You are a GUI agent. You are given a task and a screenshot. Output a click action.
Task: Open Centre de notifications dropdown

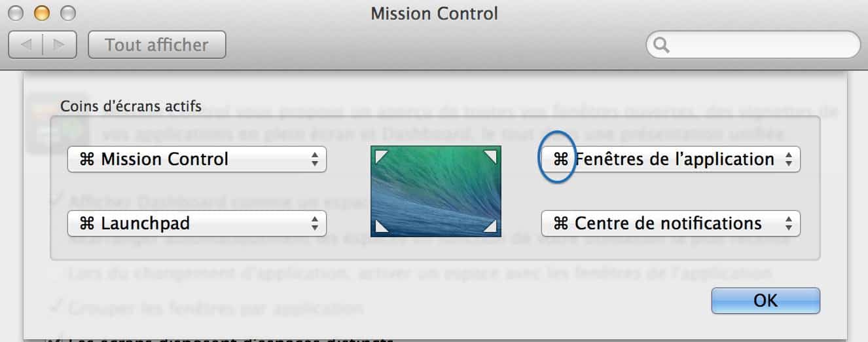pos(671,223)
